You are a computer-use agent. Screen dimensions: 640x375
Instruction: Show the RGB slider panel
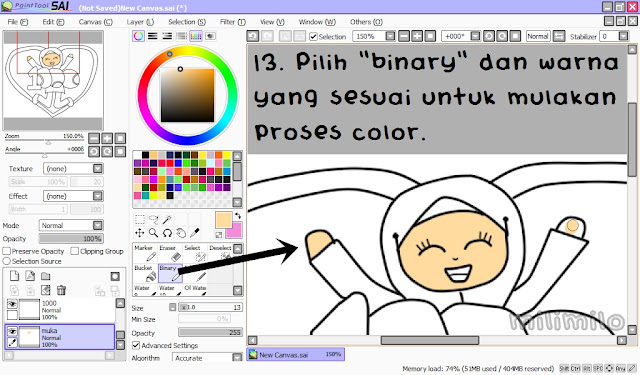(153, 36)
